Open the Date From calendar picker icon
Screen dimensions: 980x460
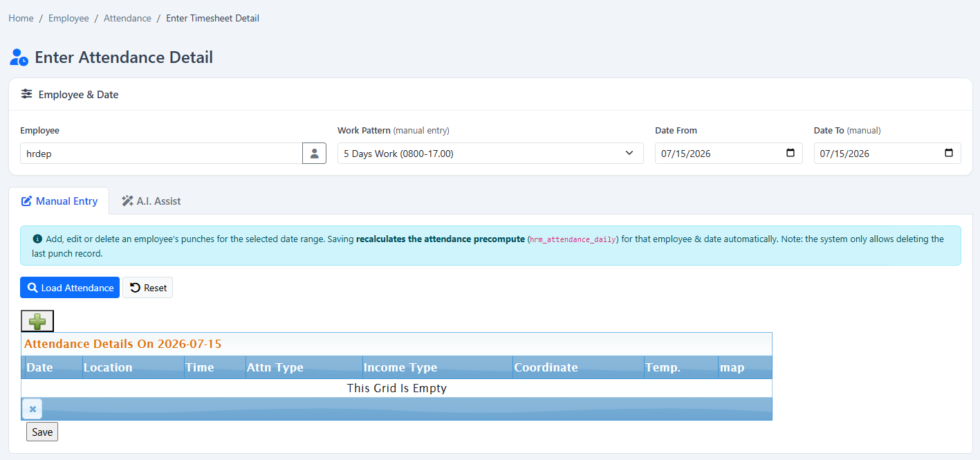[791, 153]
